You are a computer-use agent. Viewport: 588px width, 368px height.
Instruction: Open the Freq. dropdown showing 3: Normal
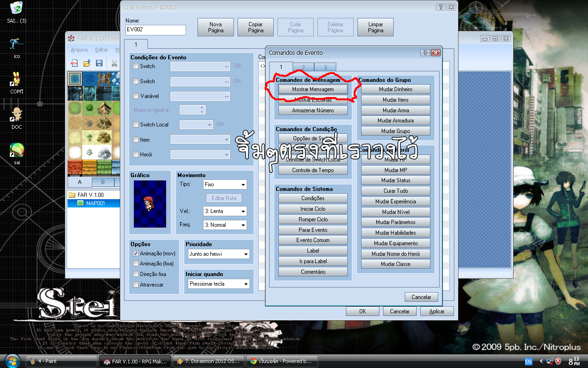point(225,225)
